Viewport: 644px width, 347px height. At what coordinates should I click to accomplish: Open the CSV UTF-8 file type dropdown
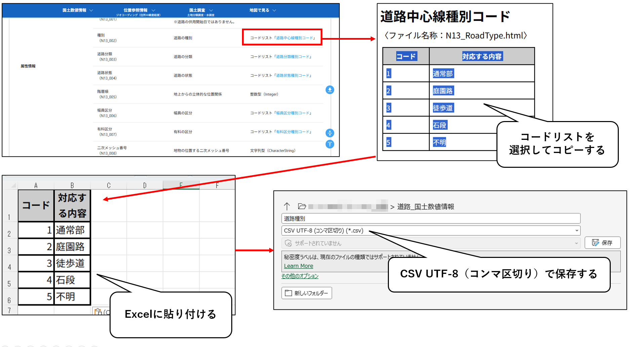coord(576,231)
